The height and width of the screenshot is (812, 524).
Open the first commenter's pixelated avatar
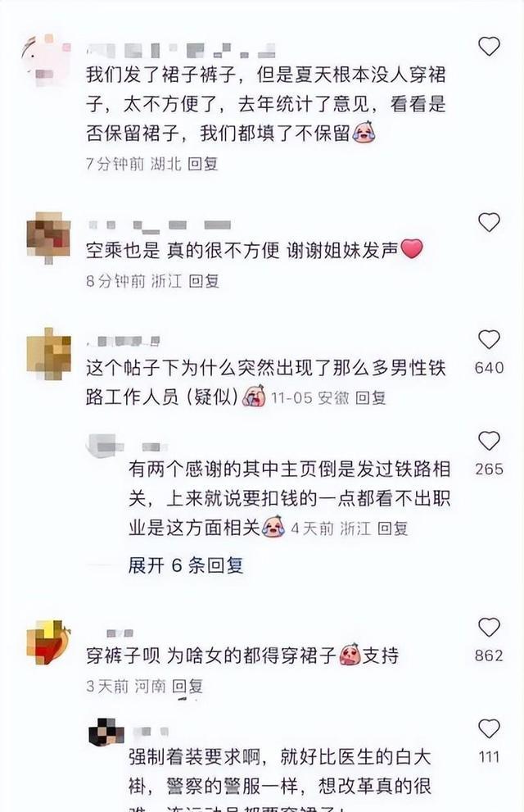click(47, 60)
